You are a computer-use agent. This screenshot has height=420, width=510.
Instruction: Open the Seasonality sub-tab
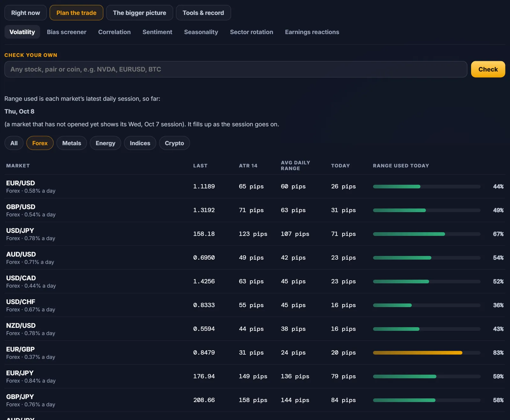201,32
